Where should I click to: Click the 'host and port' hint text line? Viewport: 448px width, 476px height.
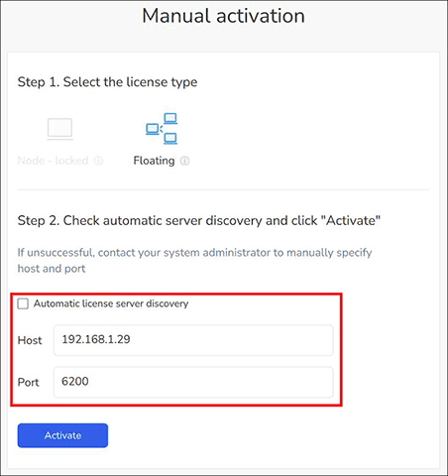(x=52, y=269)
